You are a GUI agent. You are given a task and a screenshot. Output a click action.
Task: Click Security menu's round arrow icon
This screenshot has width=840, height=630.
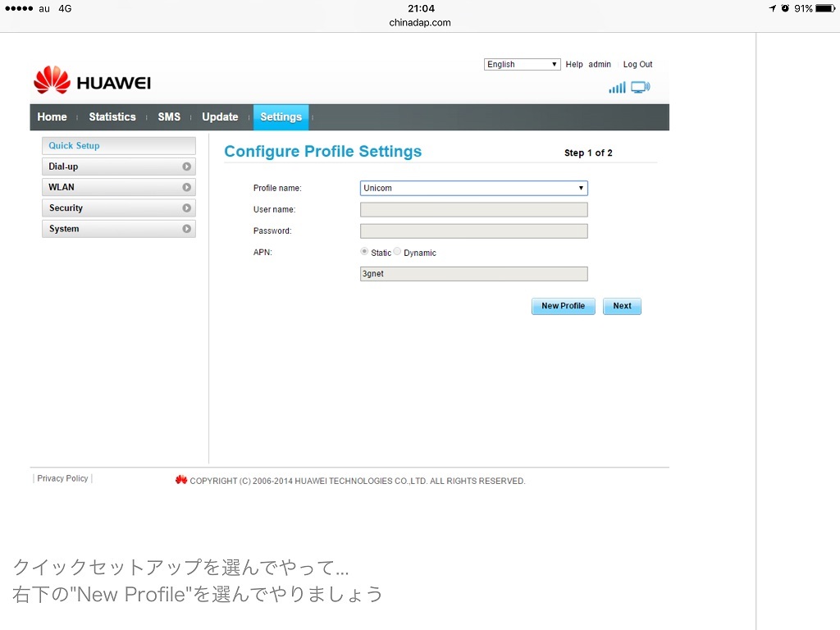click(x=187, y=208)
